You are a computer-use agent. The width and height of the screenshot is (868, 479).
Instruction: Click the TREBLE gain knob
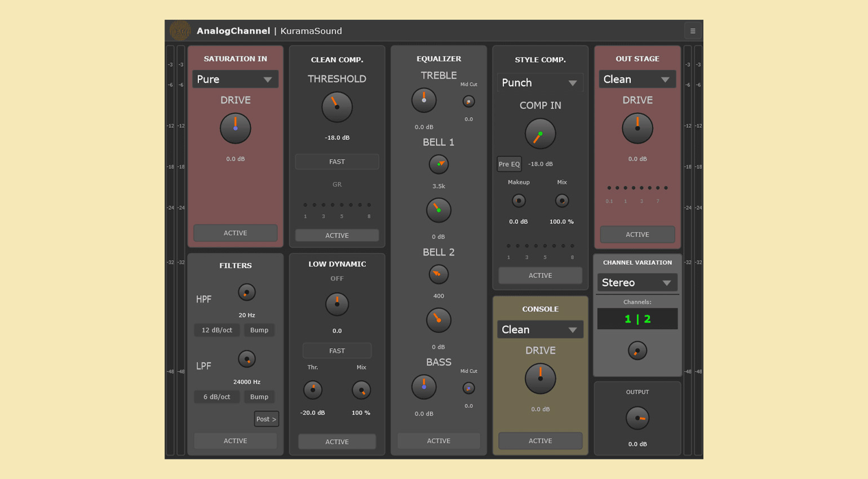[424, 101]
